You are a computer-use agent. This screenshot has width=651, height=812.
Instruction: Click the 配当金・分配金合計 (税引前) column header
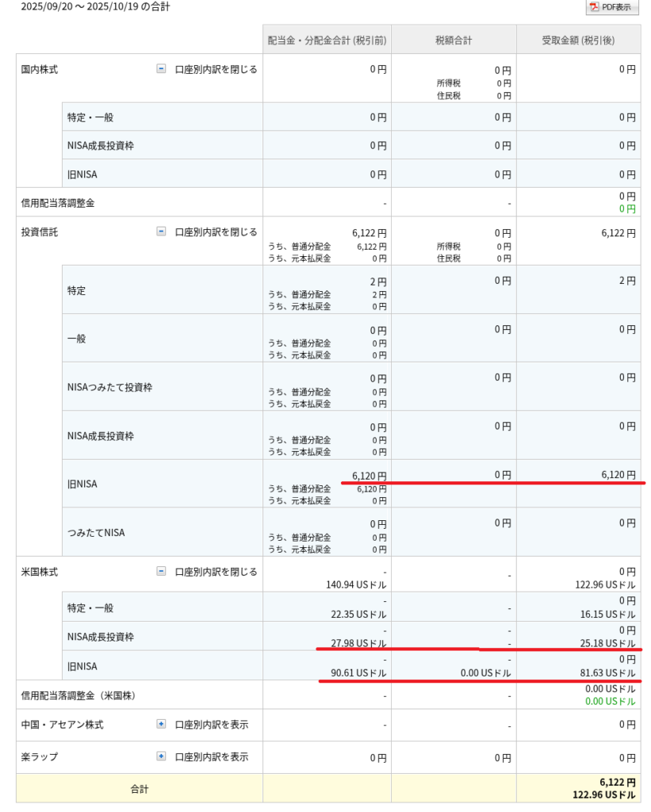click(326, 38)
